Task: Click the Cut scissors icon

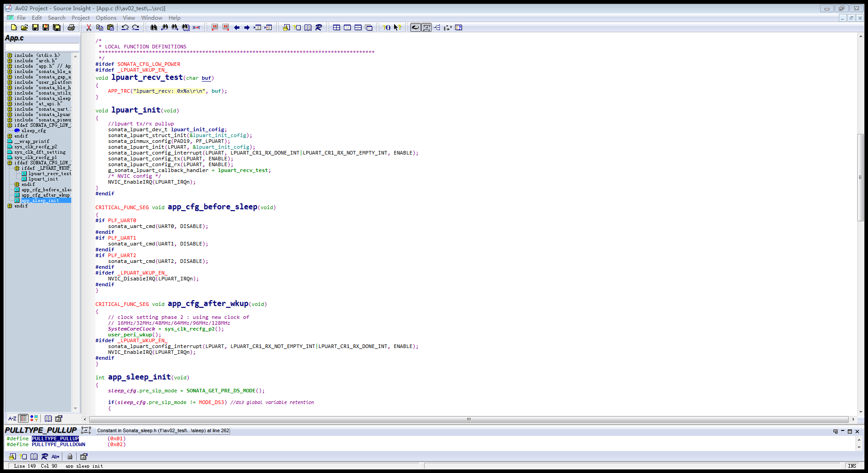Action: (89, 27)
